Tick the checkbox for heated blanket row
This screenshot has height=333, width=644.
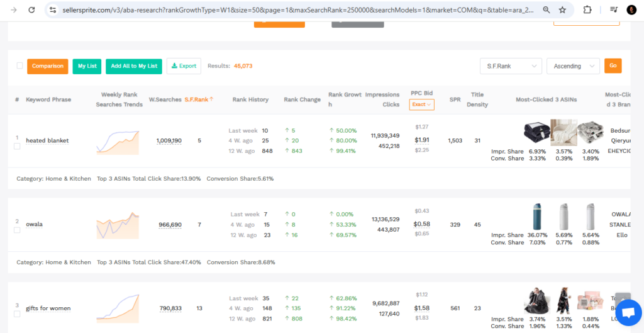[17, 146]
